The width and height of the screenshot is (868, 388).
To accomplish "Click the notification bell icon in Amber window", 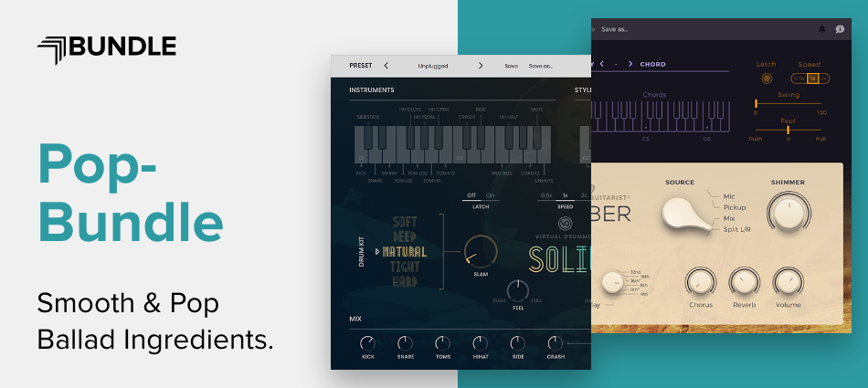I will [x=822, y=29].
